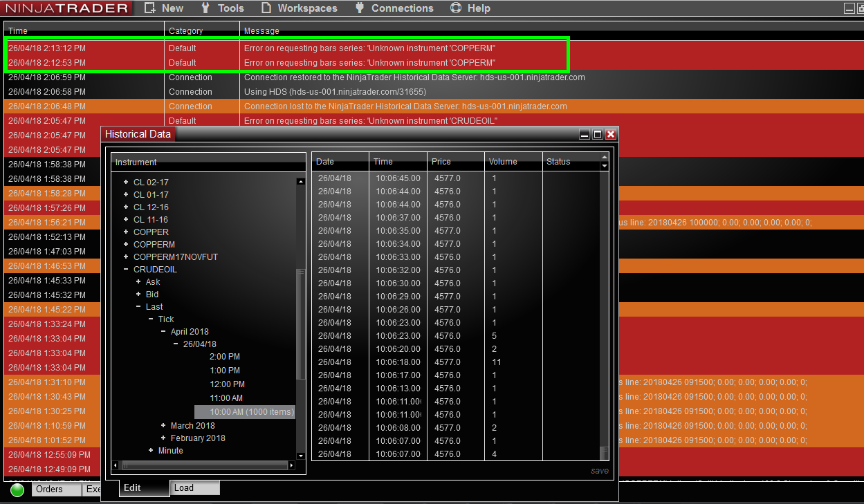Click the Date column header
The height and width of the screenshot is (504, 864).
(x=340, y=161)
